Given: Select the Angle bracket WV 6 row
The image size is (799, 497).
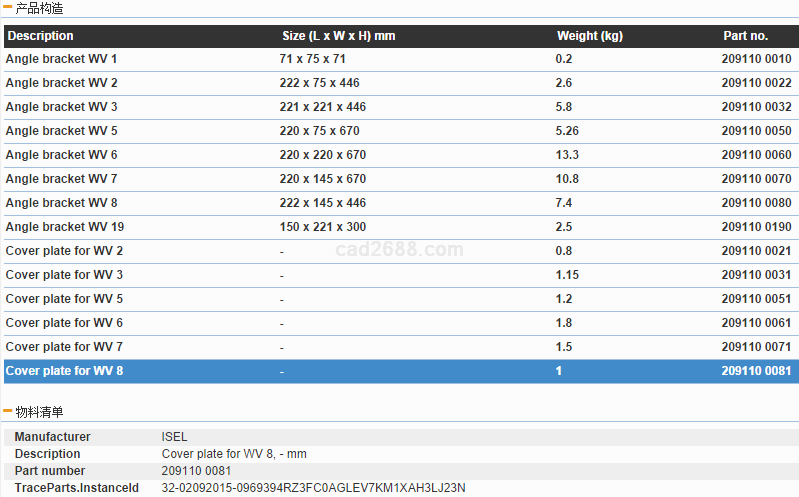Looking at the screenshot, I should (x=62, y=155).
